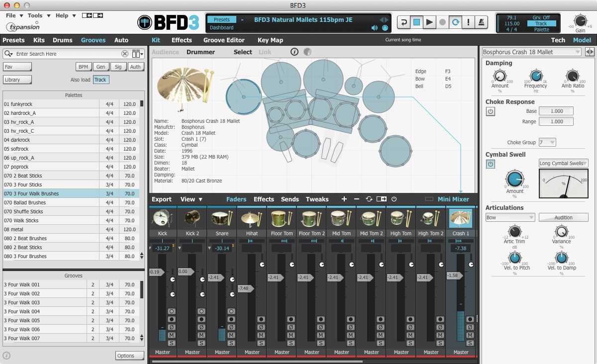
Task: Mute the Kick channel in the mixer
Action: [x=172, y=335]
